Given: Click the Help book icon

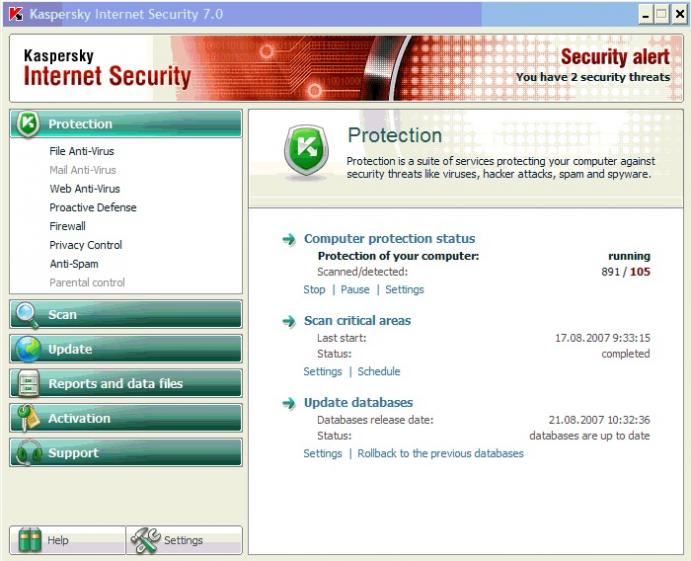Looking at the screenshot, I should tap(30, 540).
